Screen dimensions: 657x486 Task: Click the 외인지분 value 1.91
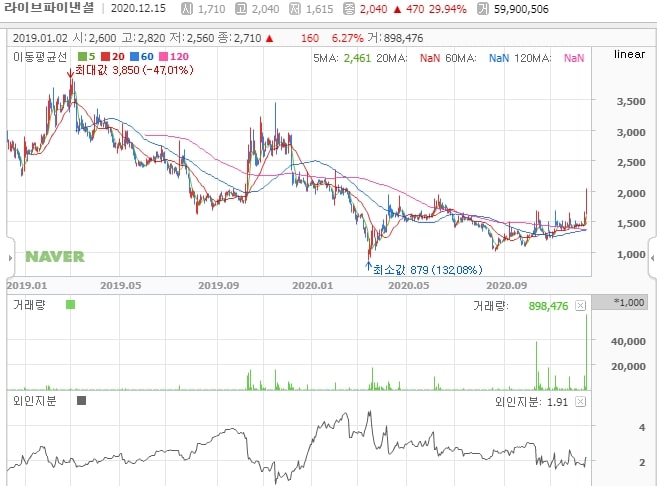(x=557, y=402)
